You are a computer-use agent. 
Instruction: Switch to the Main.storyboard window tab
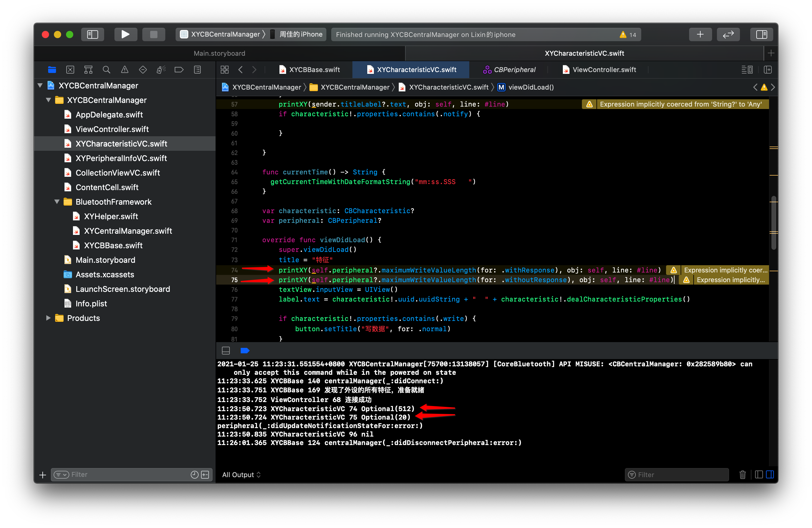click(x=220, y=53)
